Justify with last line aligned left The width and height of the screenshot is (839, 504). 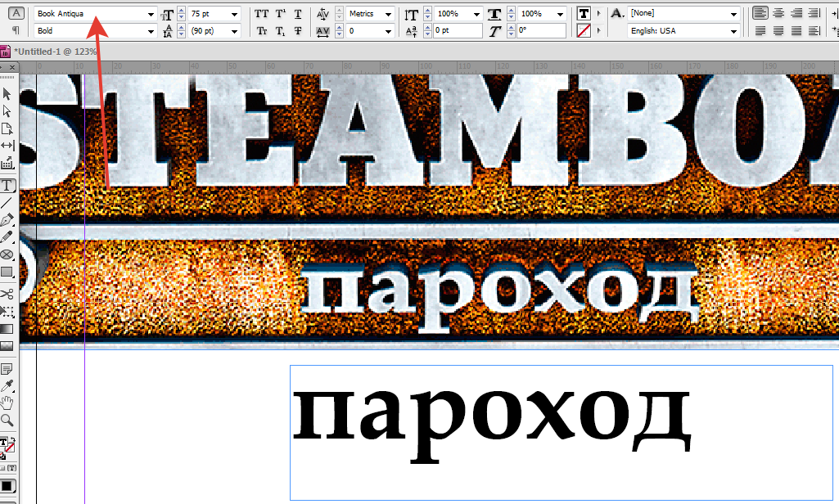coord(760,31)
